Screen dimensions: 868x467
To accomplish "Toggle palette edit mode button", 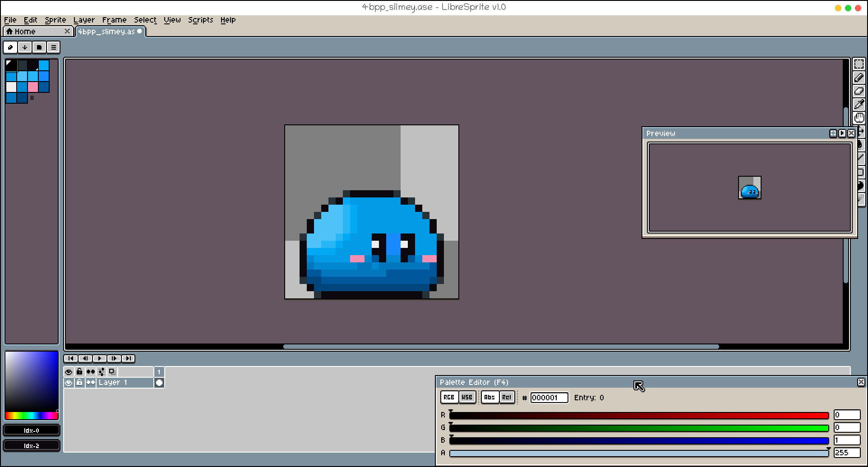I will (x=10, y=47).
